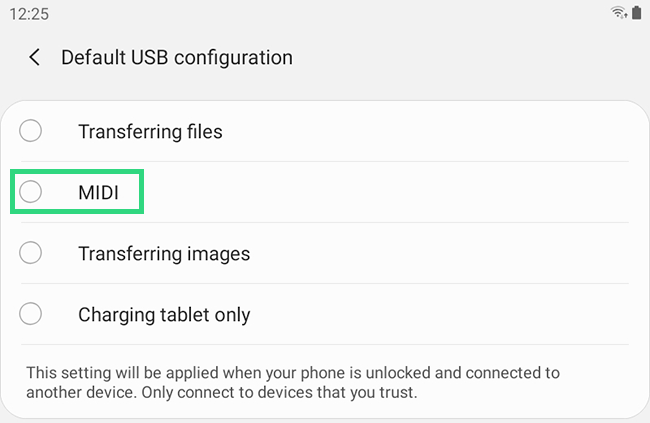Tap the back arrow icon
This screenshot has width=650, height=423.
pyautogui.click(x=35, y=57)
